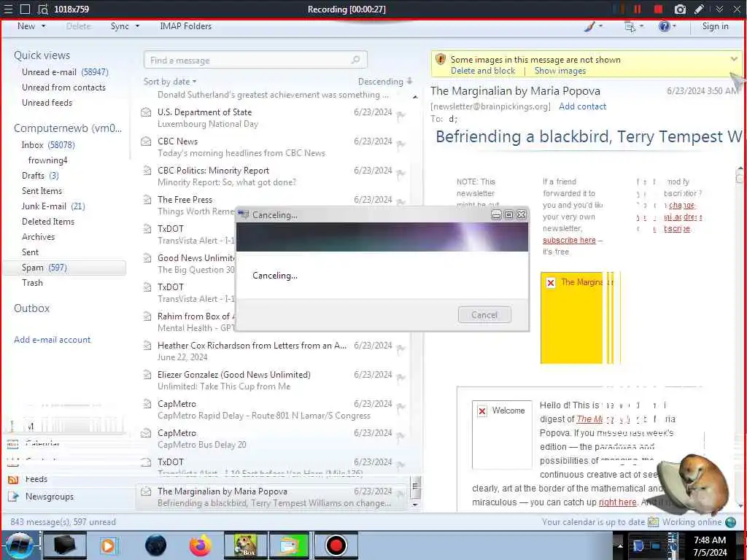Open the pencil annotation tool

700,9
